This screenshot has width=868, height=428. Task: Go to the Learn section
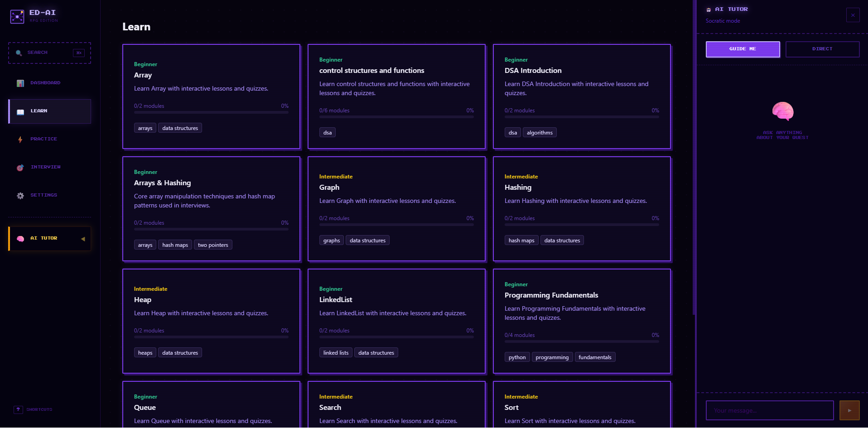(49, 111)
